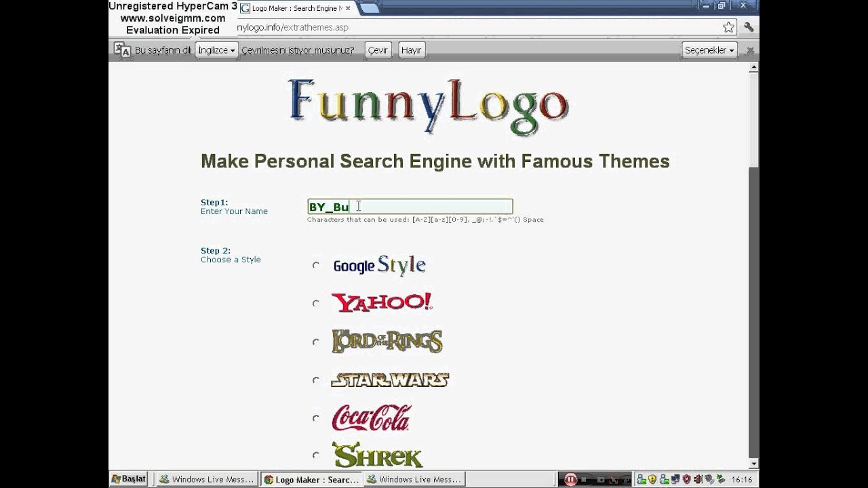
Task: Open the yellow security shield tray icon
Action: pyautogui.click(x=652, y=479)
